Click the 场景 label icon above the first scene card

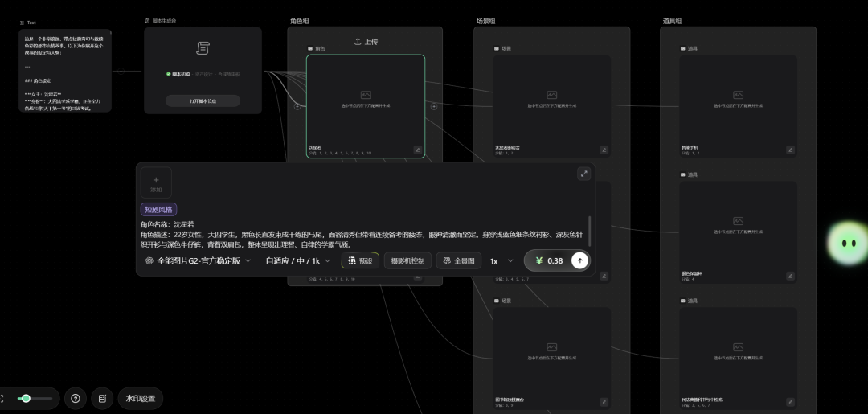click(497, 49)
